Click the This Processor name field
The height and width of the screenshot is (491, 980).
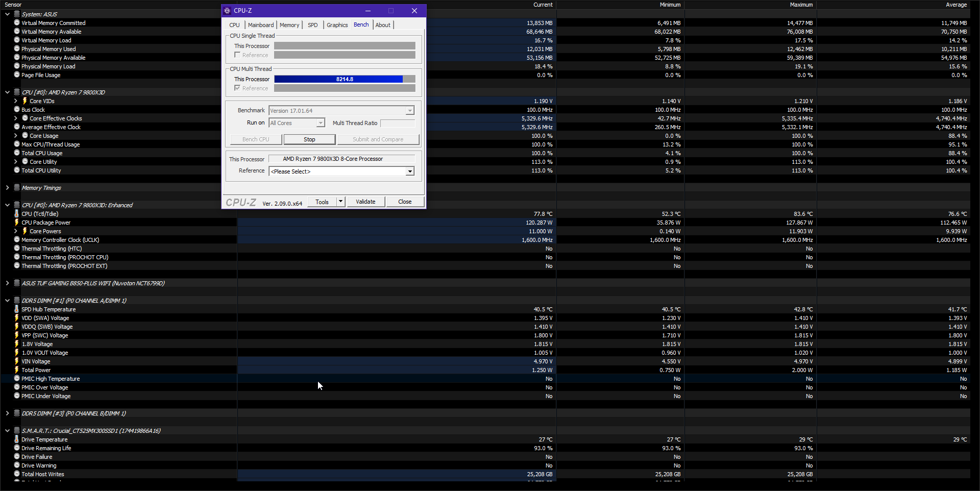pyautogui.click(x=341, y=159)
